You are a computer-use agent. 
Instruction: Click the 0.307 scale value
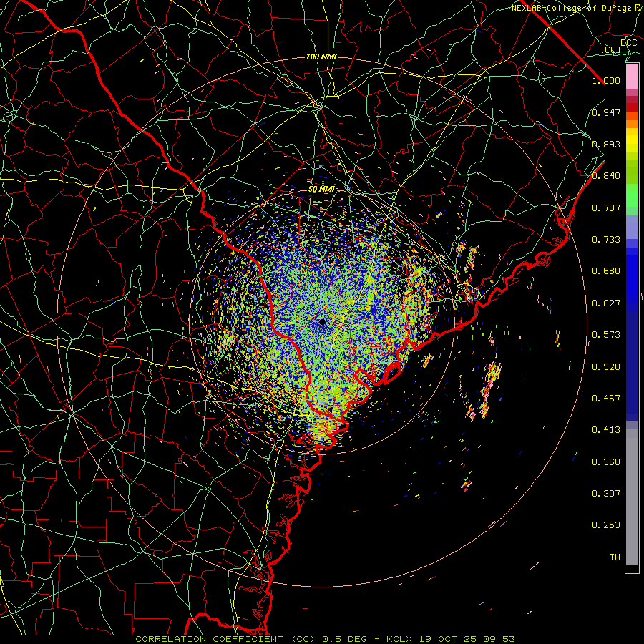pos(606,494)
